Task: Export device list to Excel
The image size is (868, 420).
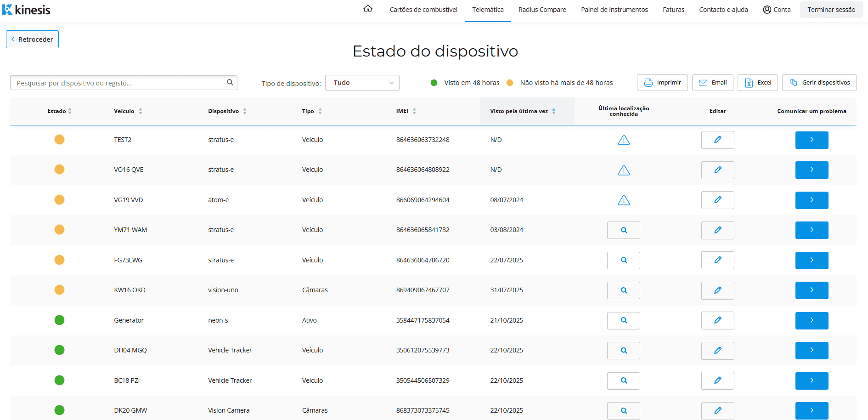Action: pyautogui.click(x=758, y=83)
